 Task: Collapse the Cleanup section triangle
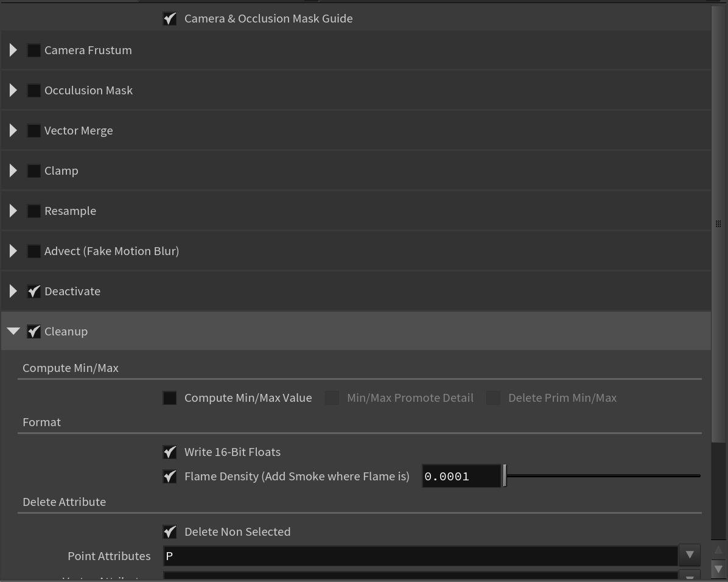13,331
